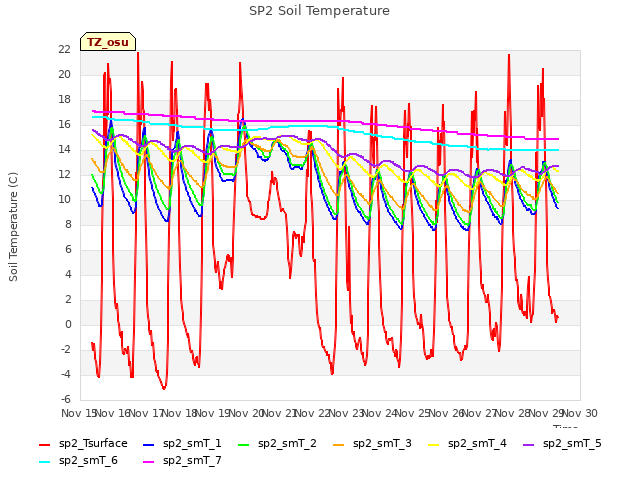
Task: Click green swatch for sp2_smT_2
Action: pos(244,444)
